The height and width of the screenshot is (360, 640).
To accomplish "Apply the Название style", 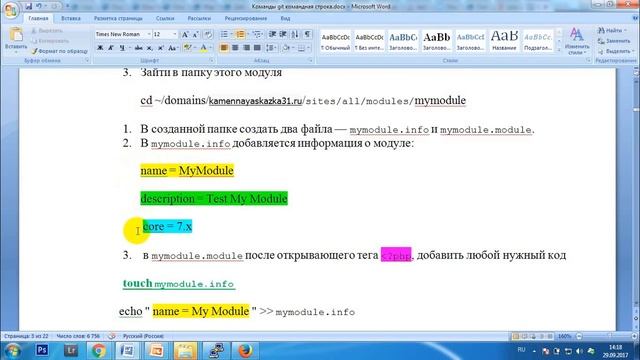I will [504, 41].
